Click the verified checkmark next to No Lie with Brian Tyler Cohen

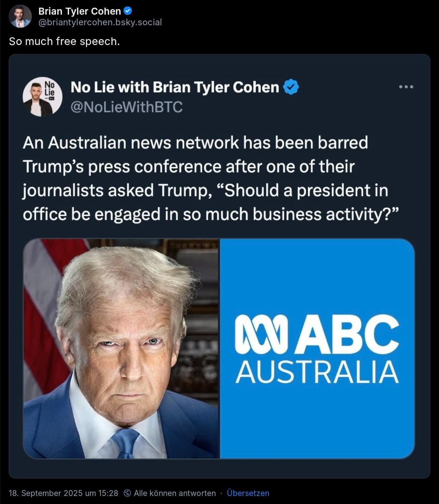(x=291, y=87)
